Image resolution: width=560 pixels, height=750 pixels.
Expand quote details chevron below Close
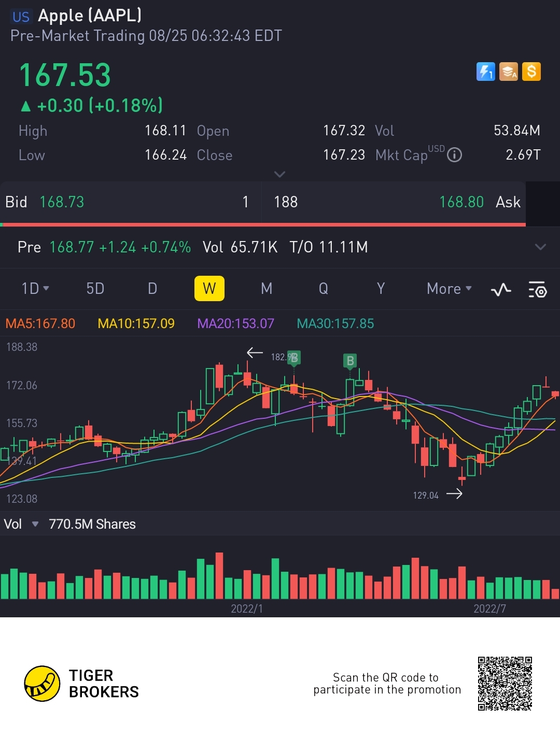pyautogui.click(x=279, y=174)
